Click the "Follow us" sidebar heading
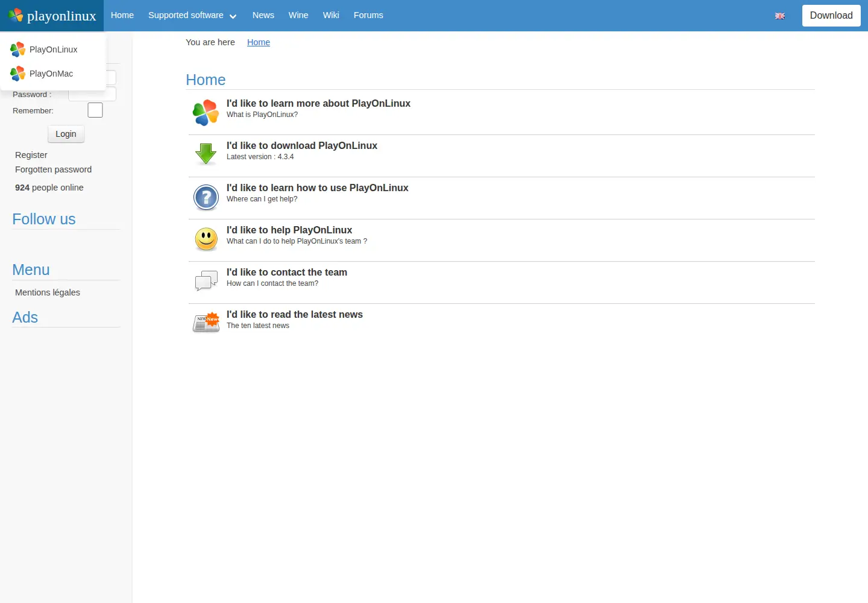The height and width of the screenshot is (603, 868). [x=44, y=219]
